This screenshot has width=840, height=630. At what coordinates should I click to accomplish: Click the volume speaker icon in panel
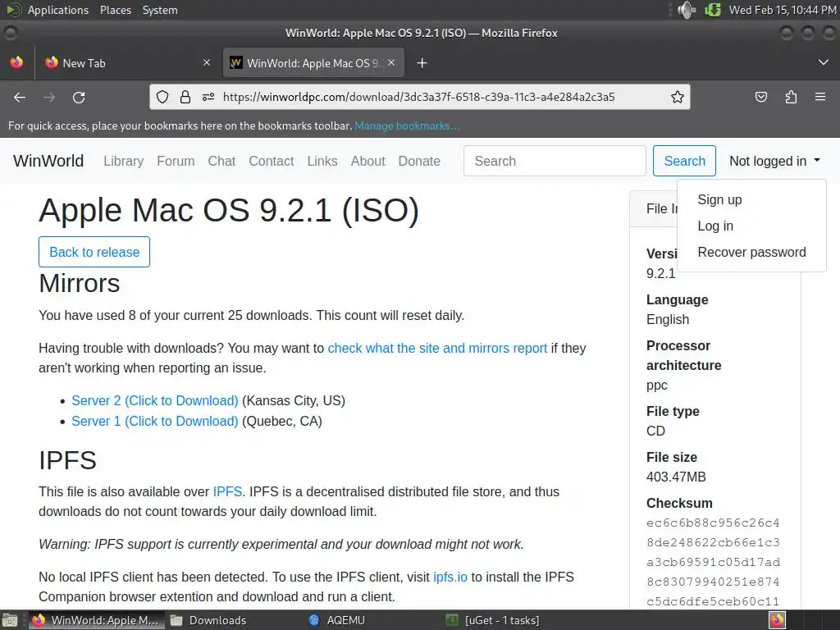coord(687,10)
